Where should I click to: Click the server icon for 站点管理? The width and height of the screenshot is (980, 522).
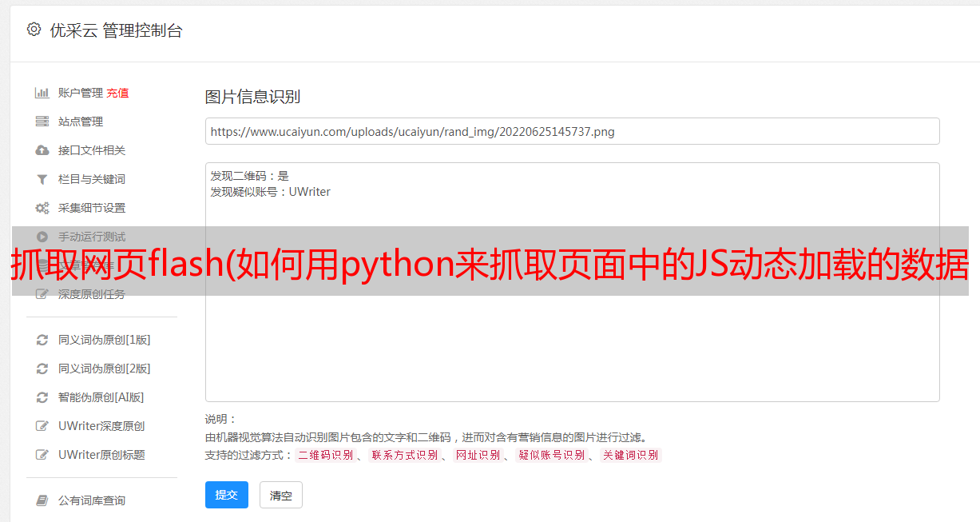pyautogui.click(x=42, y=122)
